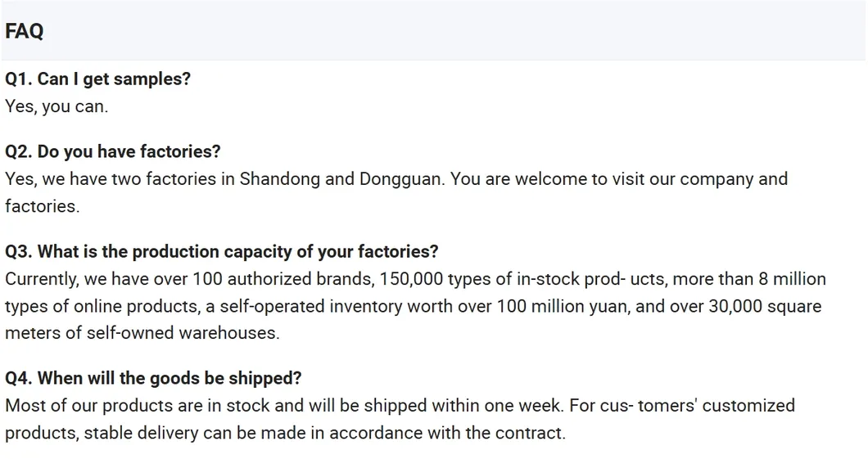This screenshot has height=459, width=868.
Task: Click the question "Q2. Do you have factories?"
Action: 112,151
